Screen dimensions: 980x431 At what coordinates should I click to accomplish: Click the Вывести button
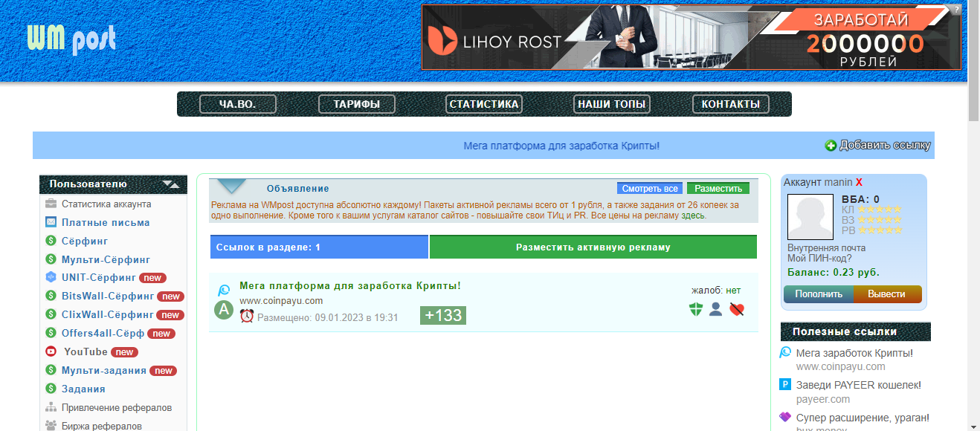point(887,294)
